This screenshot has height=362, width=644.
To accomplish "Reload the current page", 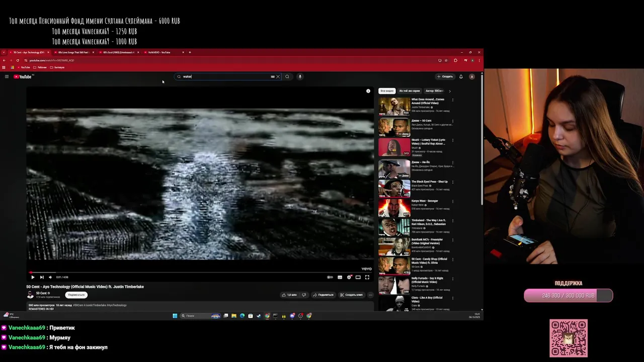I will (x=18, y=60).
